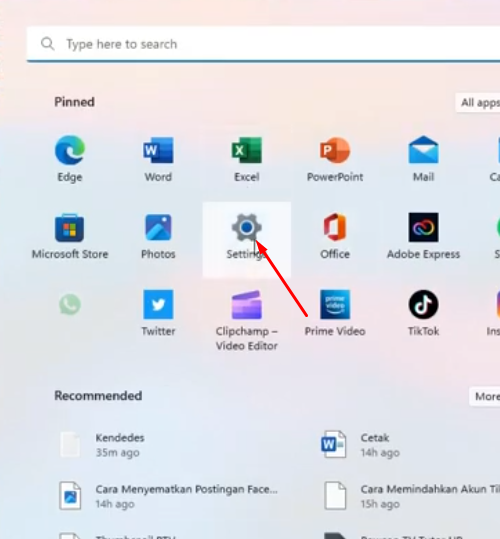
Task: Click the blank file icon beside Cara Memindahkan
Action: click(x=335, y=496)
